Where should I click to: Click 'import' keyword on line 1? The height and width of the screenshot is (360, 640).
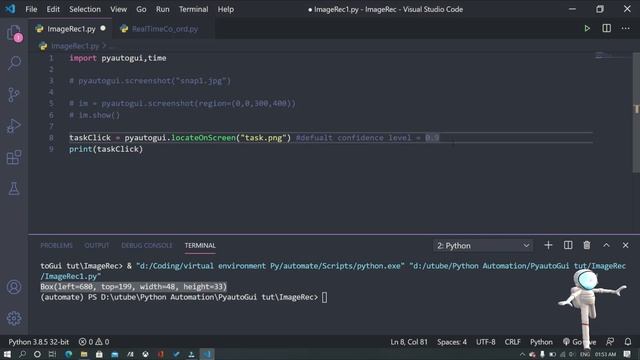[x=83, y=58]
